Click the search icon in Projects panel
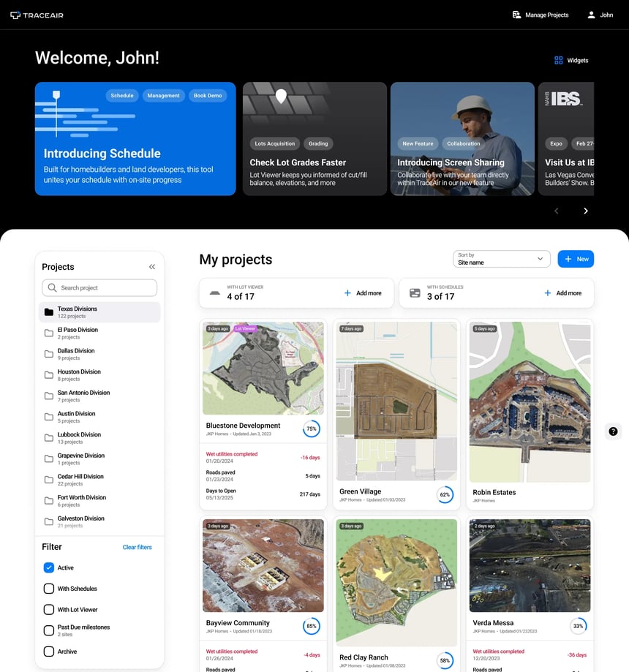 click(51, 287)
